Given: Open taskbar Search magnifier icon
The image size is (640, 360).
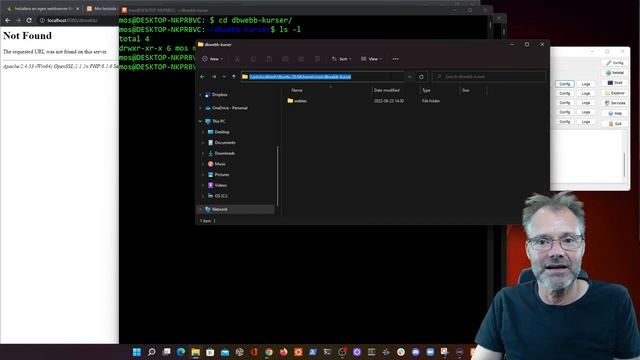Looking at the screenshot, I should pos(151,352).
